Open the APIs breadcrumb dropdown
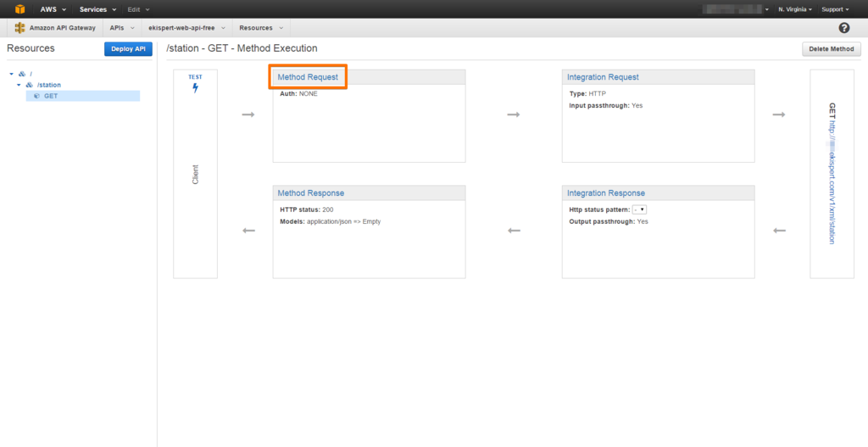The height and width of the screenshot is (447, 868). coord(121,28)
